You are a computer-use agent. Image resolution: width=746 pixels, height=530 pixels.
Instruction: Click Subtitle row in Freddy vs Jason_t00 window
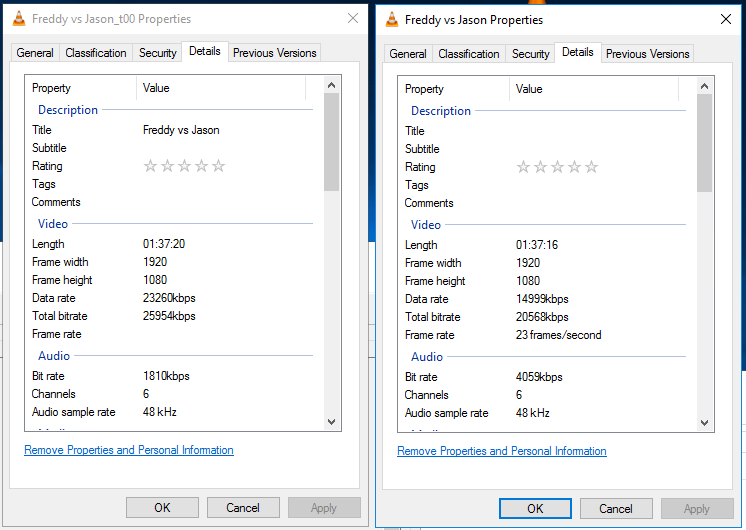174,148
